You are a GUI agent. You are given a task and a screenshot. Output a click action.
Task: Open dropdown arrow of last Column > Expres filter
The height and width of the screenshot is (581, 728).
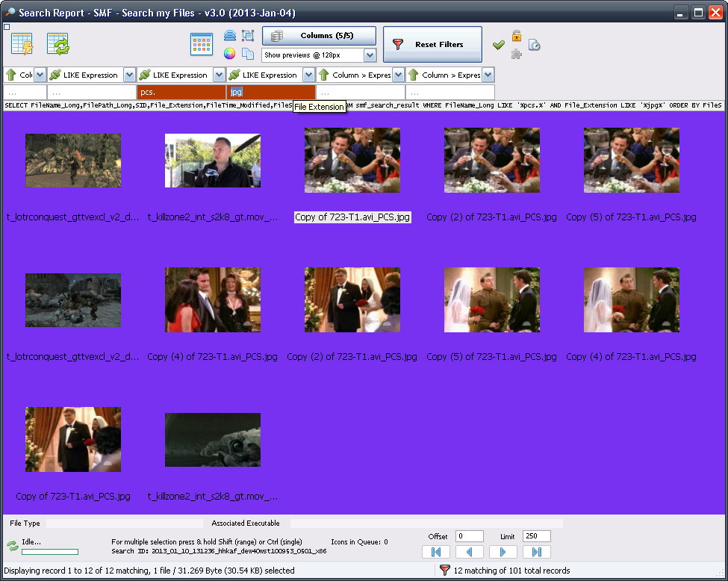pyautogui.click(x=488, y=75)
